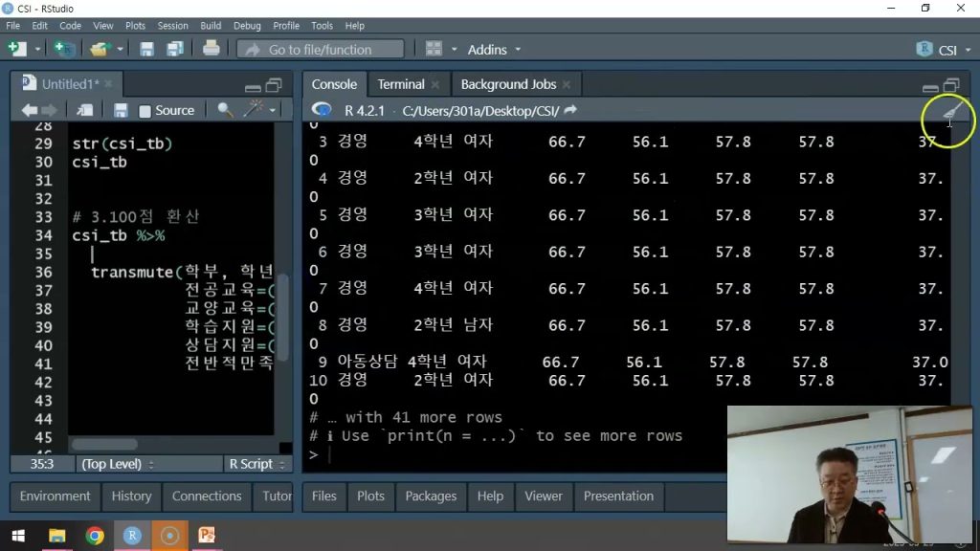Open Chrome from the taskbar
This screenshot has height=551, width=980.
[94, 535]
